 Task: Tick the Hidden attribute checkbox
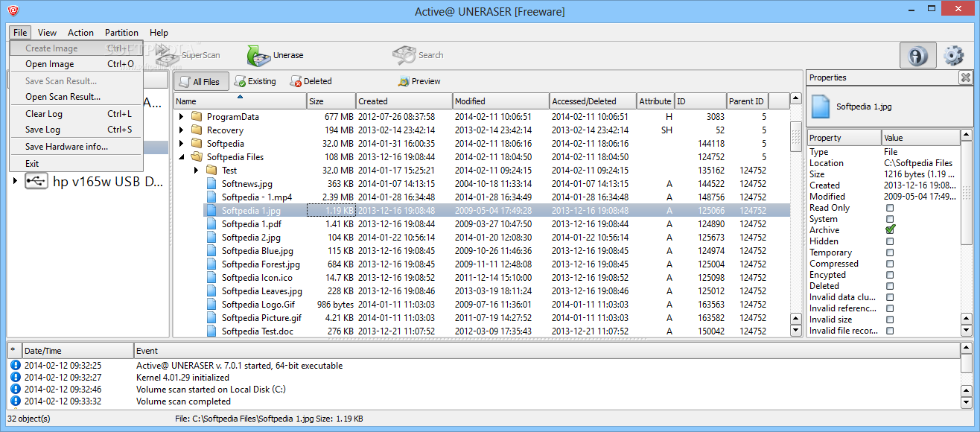tap(890, 241)
